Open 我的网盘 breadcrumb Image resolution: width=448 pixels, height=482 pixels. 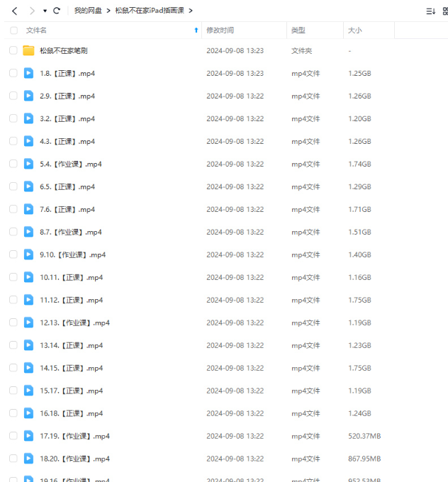click(88, 11)
